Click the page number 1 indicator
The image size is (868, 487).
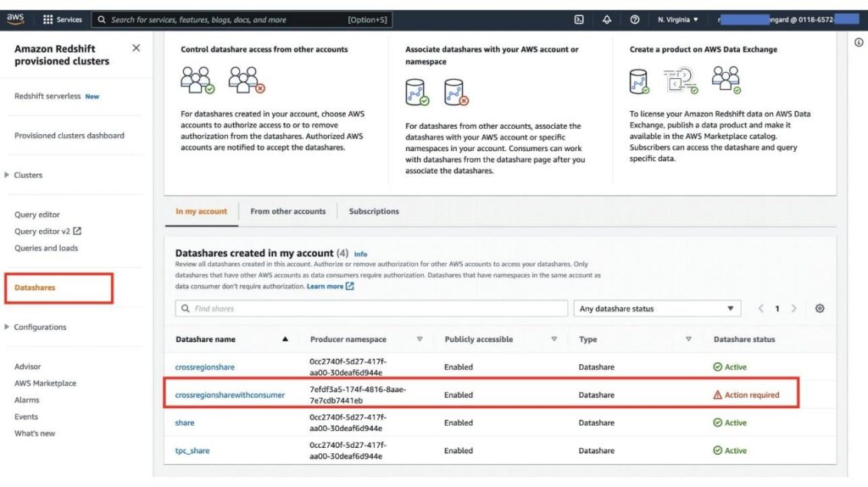pos(777,308)
